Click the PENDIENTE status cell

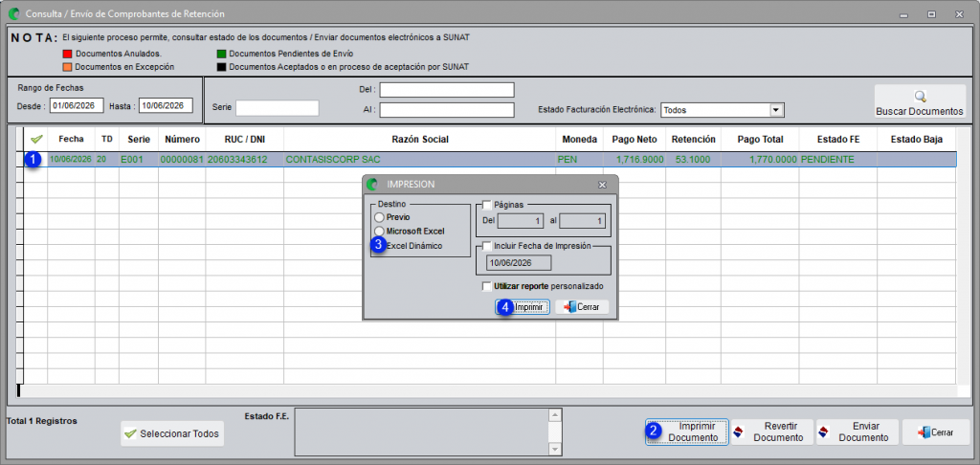(x=837, y=160)
